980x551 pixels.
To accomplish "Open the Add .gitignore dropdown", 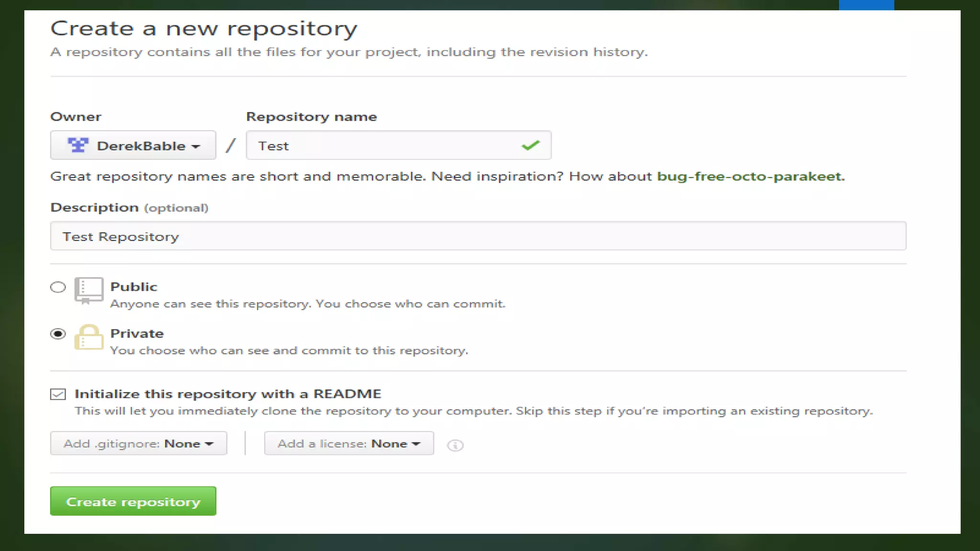I will pyautogui.click(x=138, y=443).
